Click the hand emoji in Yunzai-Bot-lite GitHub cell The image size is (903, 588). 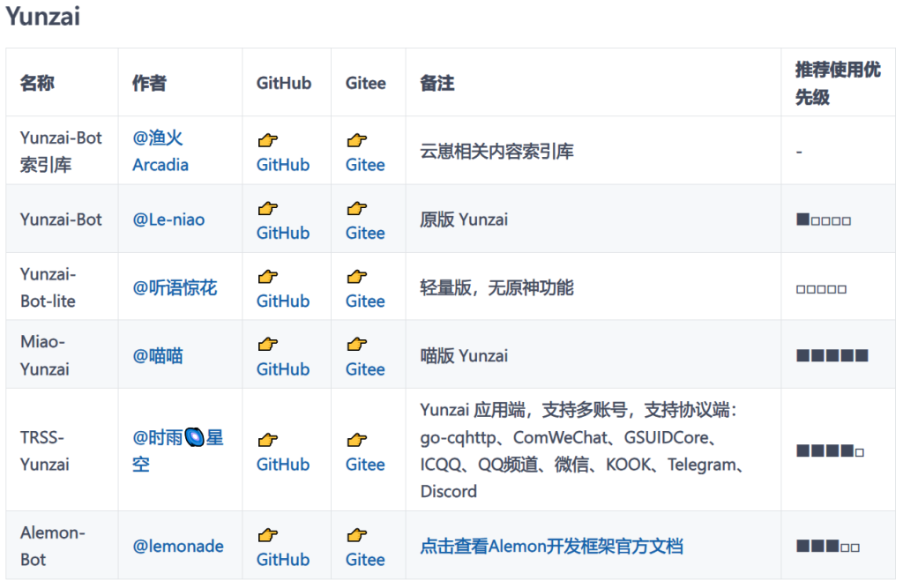click(x=268, y=277)
